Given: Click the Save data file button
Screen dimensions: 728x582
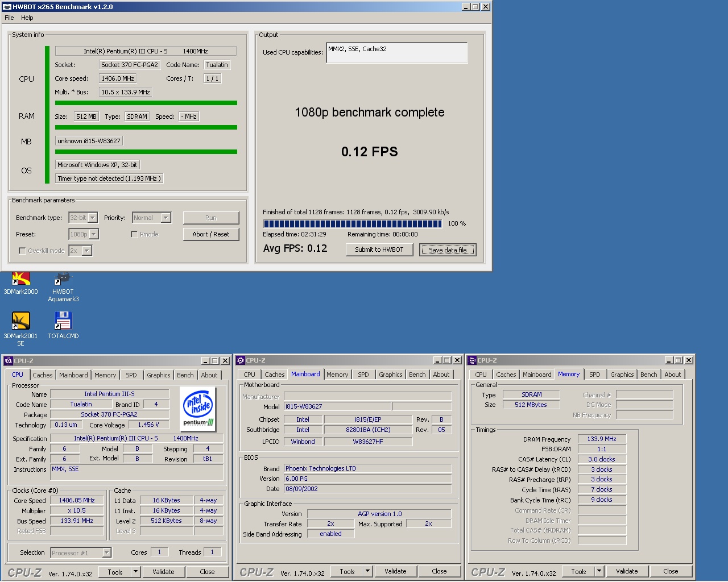Looking at the screenshot, I should [x=448, y=250].
